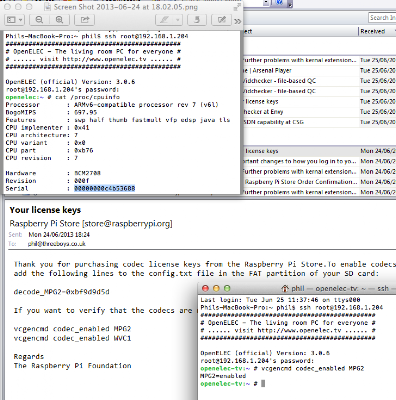
Task: Open the Preview sidebar view menu button
Action: (x=14, y=20)
